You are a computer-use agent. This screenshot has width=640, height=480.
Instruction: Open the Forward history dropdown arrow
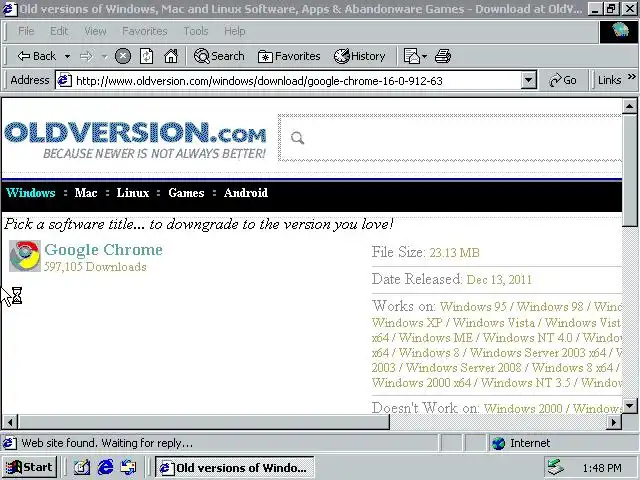pyautogui.click(x=104, y=56)
